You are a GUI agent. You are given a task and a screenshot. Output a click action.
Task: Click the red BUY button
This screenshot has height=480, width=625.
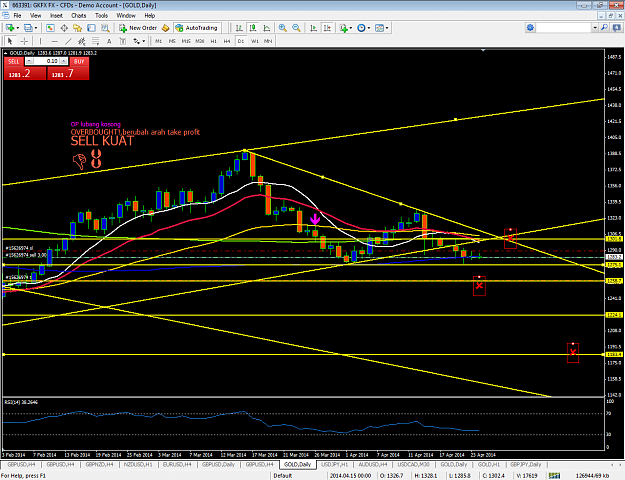point(79,61)
